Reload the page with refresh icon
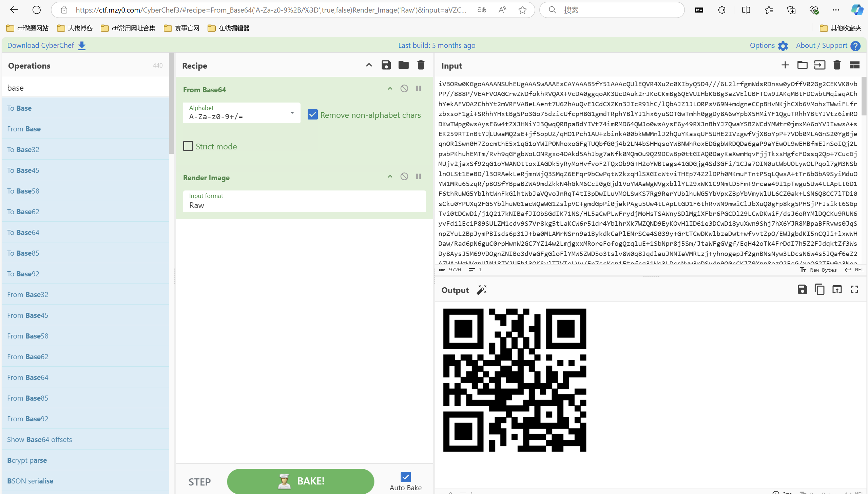This screenshot has height=494, width=868. point(37,10)
